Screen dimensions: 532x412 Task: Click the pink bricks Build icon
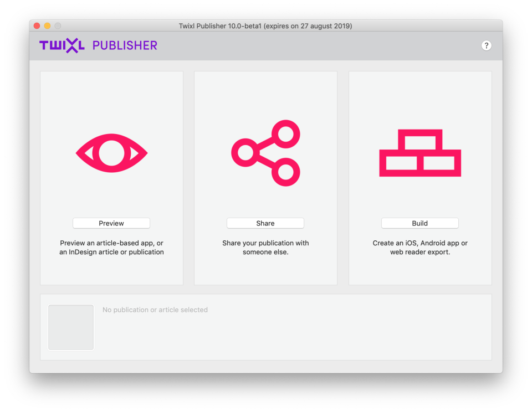pyautogui.click(x=420, y=153)
